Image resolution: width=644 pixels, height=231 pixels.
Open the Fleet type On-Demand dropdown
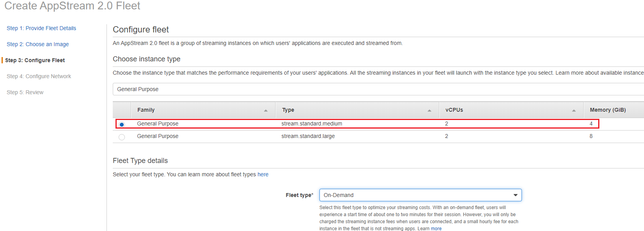[x=420, y=195]
